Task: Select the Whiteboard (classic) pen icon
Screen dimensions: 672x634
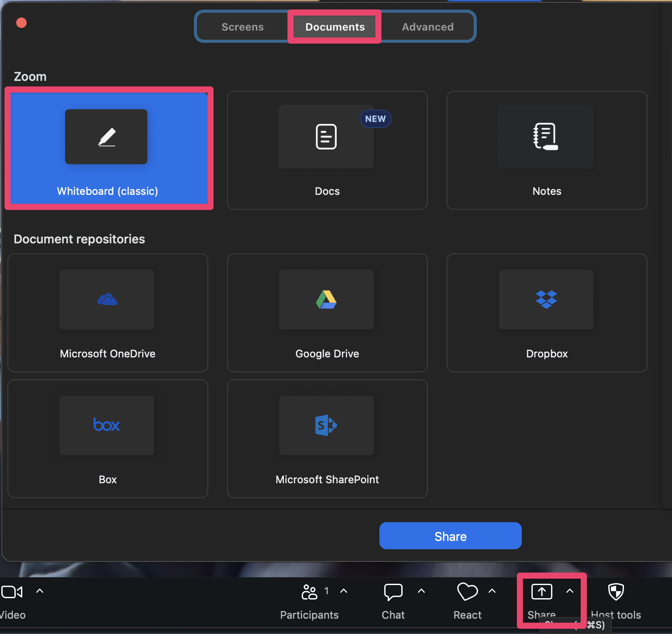Action: [107, 137]
